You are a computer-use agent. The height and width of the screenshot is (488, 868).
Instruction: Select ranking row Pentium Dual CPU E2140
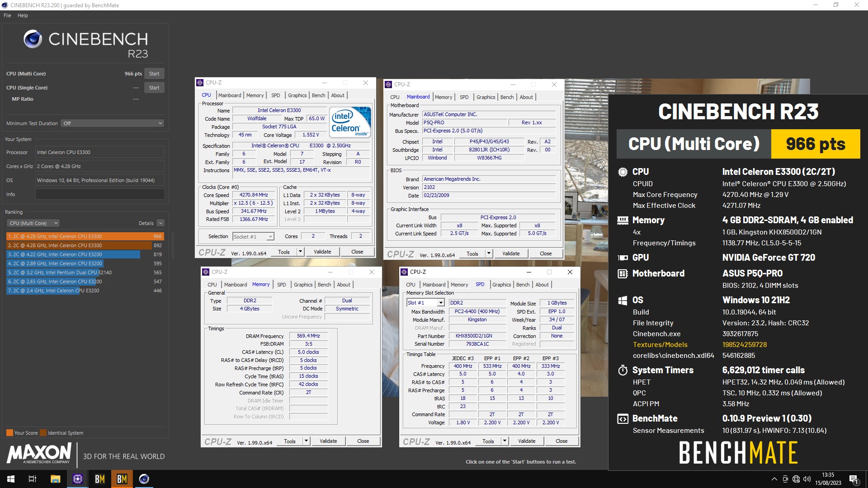85,272
